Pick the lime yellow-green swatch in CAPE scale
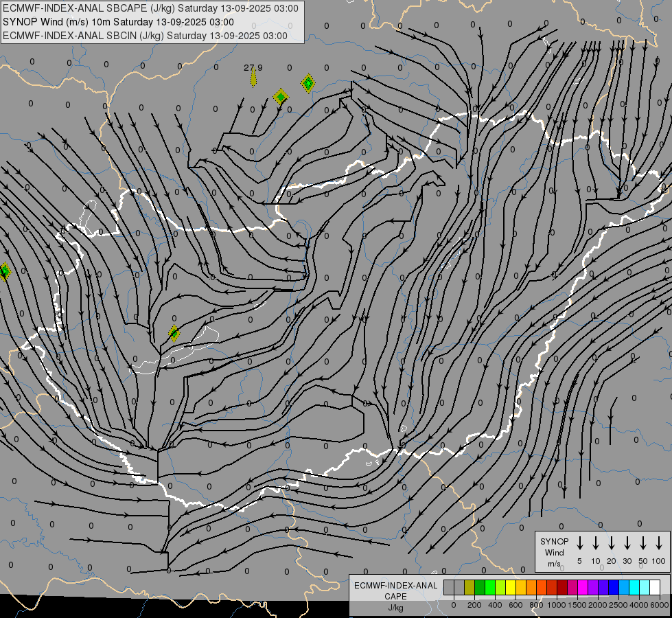 tap(500, 587)
